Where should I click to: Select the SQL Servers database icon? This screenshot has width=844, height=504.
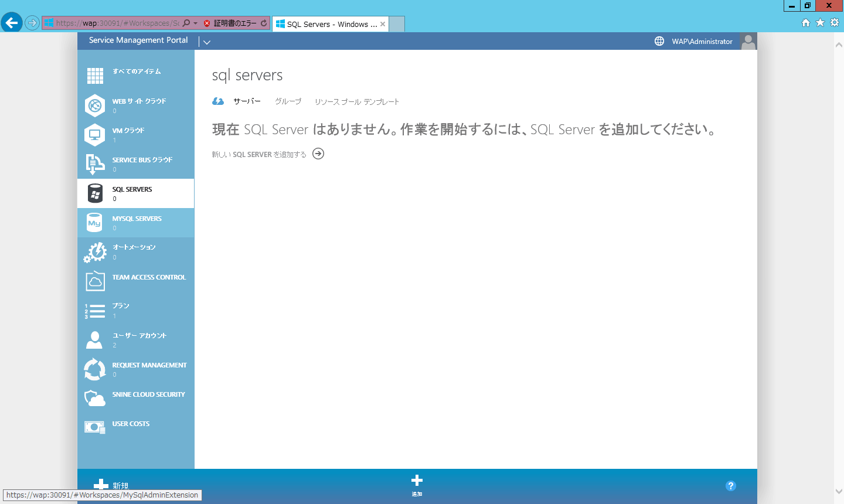click(95, 193)
